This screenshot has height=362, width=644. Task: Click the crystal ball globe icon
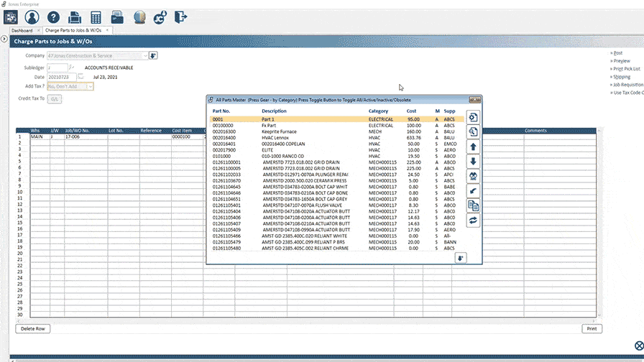[139, 17]
